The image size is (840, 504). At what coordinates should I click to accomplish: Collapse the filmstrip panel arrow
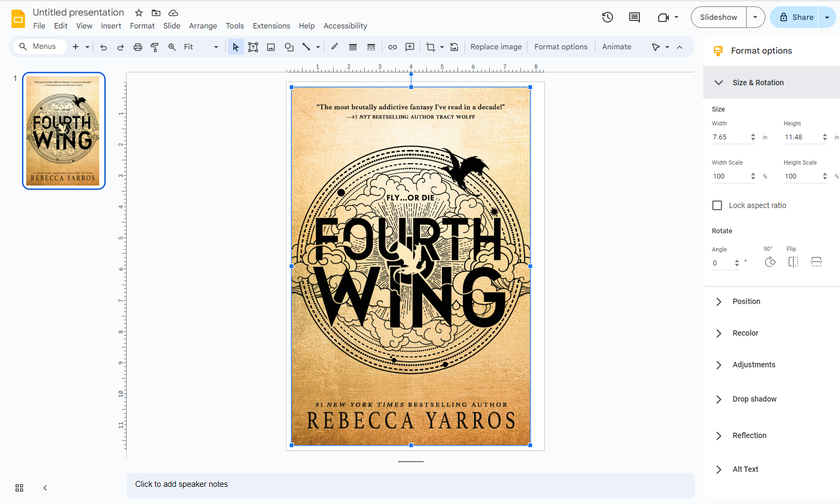tap(45, 488)
